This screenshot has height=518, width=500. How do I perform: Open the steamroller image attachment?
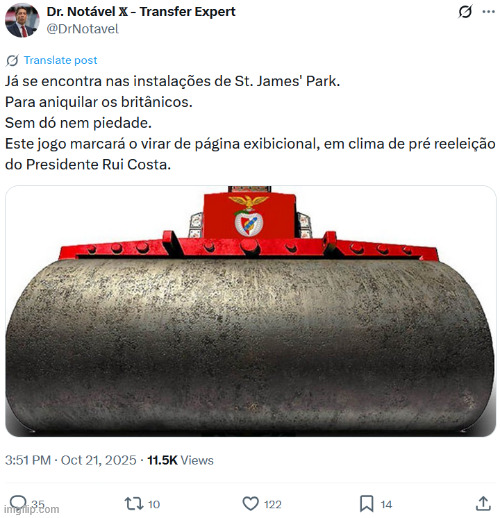[x=250, y=311]
